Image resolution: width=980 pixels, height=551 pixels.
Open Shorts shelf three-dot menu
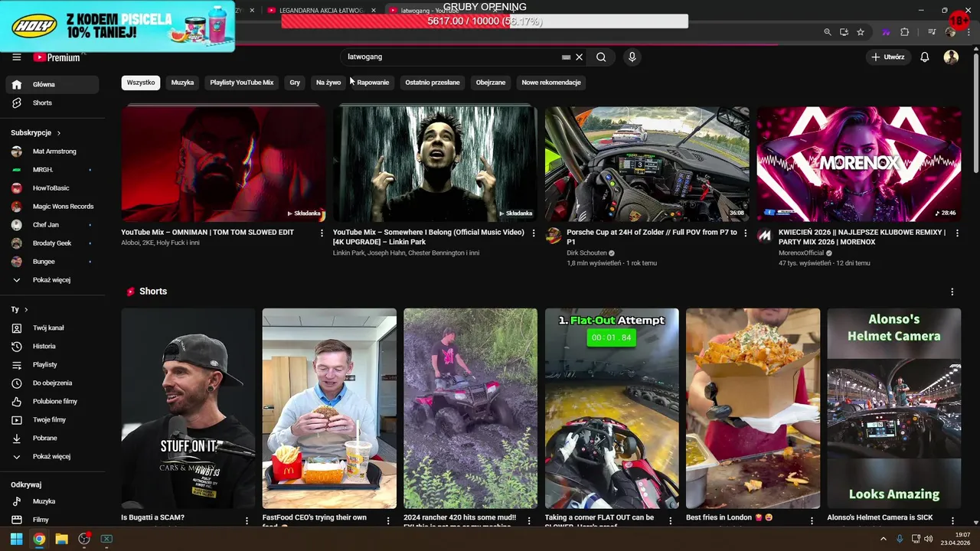point(952,292)
